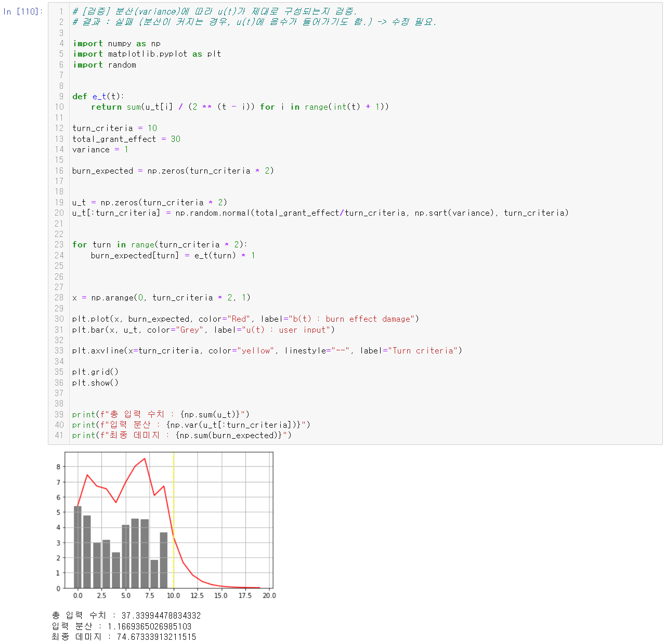665x644 pixels.
Task: Click the 'variance = 1' line
Action: (100, 149)
